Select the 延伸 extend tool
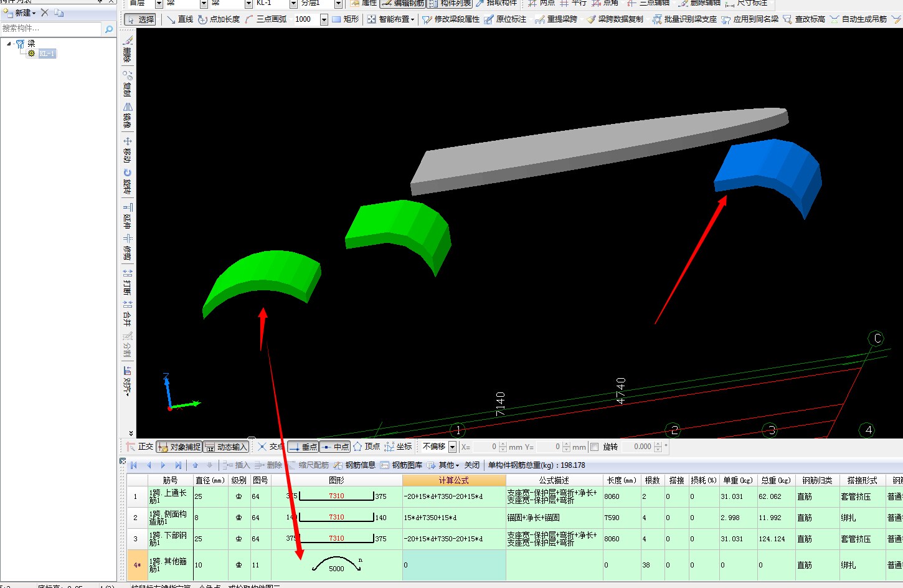The width and height of the screenshot is (903, 588). click(x=127, y=216)
